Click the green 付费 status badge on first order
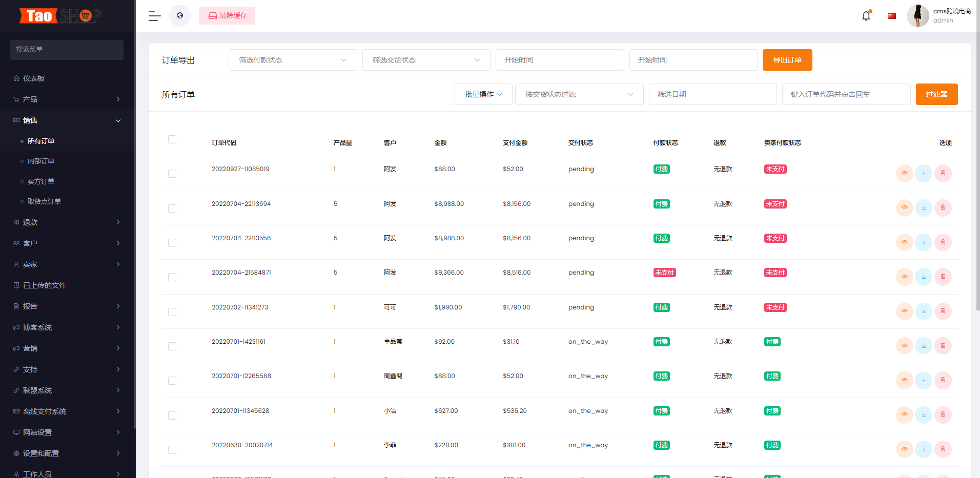The image size is (980, 478). tap(661, 169)
